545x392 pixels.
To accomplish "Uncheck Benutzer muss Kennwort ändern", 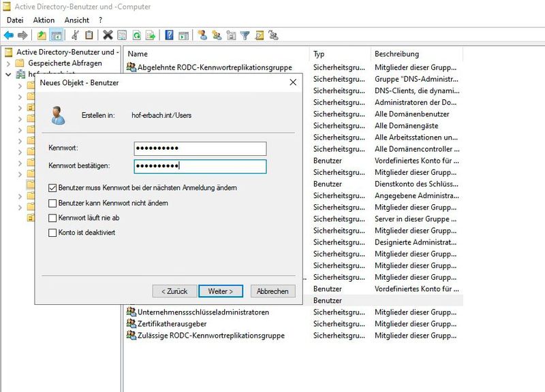I will 53,186.
